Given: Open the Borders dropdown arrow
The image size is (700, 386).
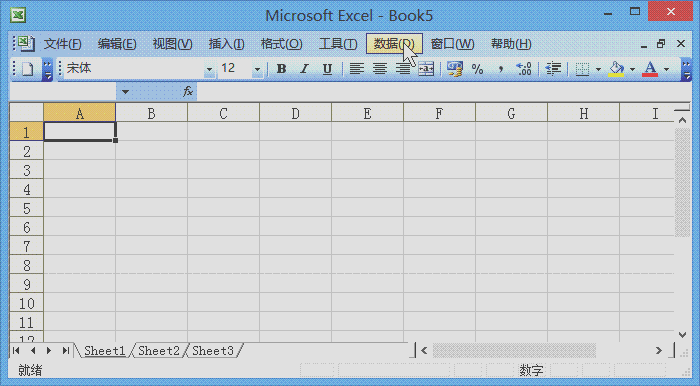Looking at the screenshot, I should coord(598,69).
